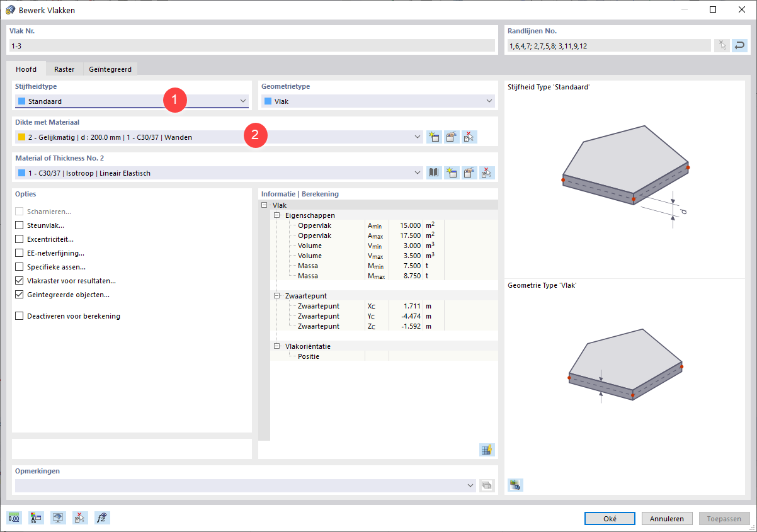Open comment picker icon beside Opmerkingen
Screen dimensions: 757x532
click(x=487, y=485)
